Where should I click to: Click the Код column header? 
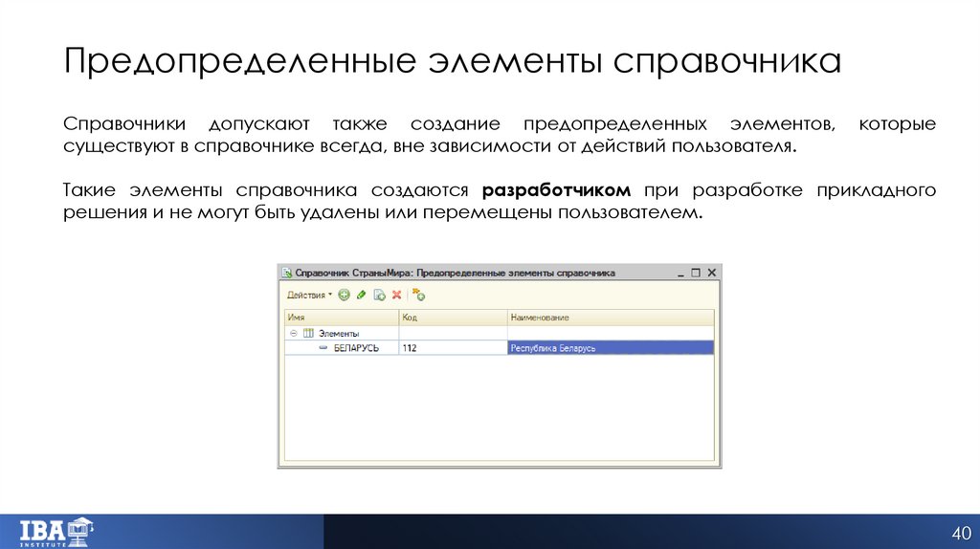[x=453, y=318]
